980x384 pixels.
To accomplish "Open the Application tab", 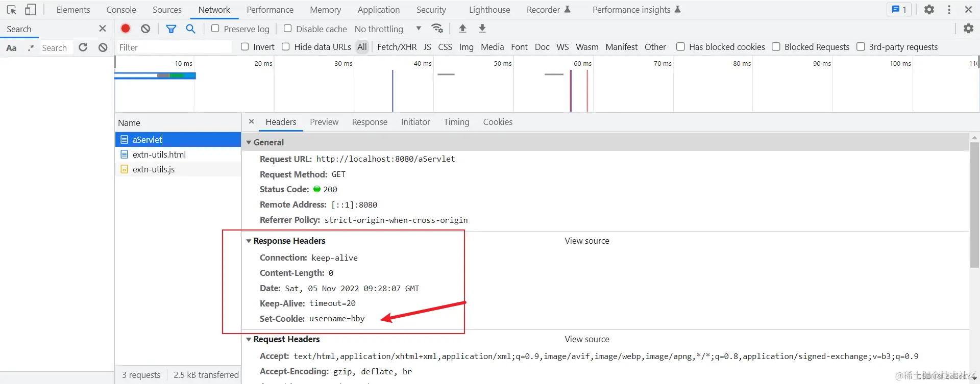I will (x=378, y=10).
